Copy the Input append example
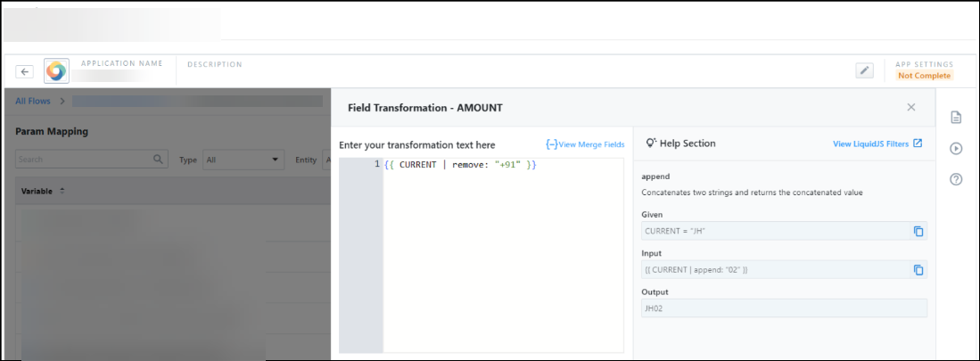The width and height of the screenshot is (980, 361). coord(918,270)
